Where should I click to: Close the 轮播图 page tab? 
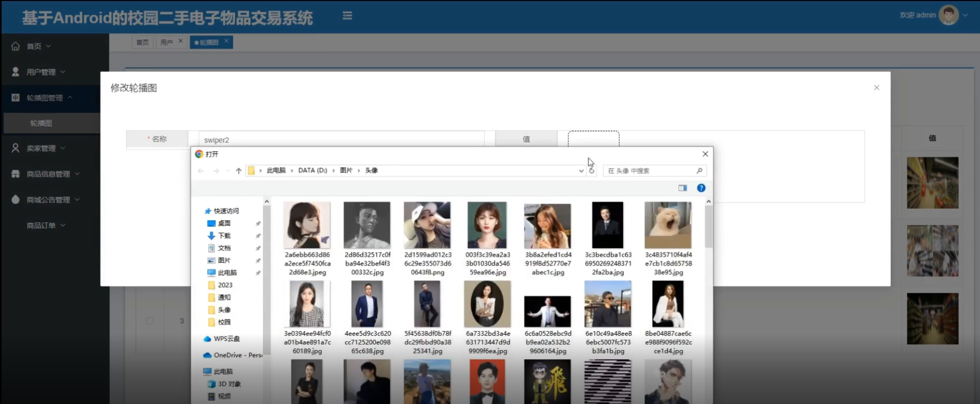tap(226, 41)
